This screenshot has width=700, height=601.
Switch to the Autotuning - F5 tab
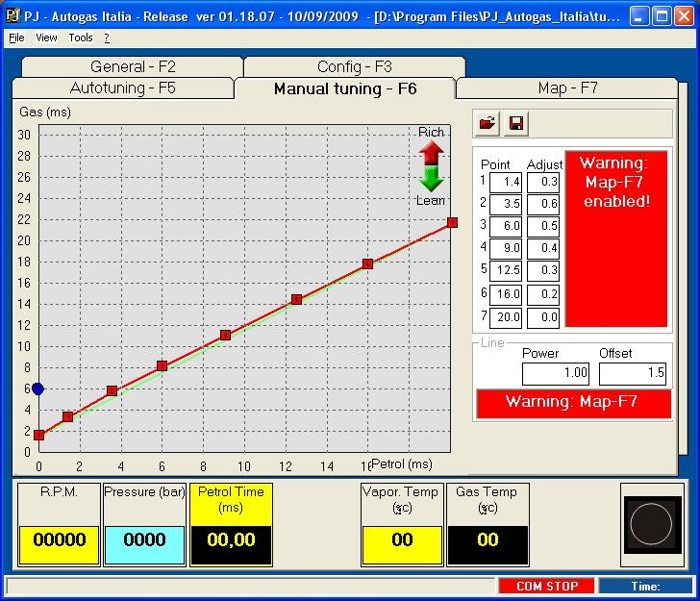(123, 88)
